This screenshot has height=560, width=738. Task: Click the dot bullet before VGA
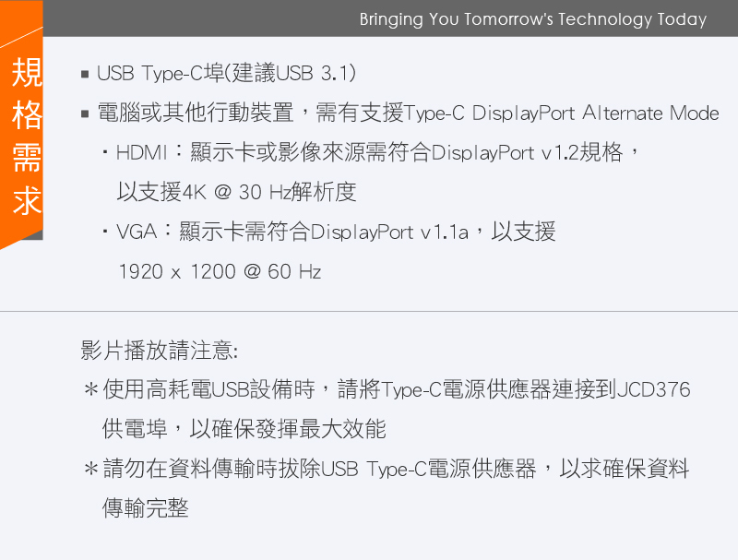106,232
